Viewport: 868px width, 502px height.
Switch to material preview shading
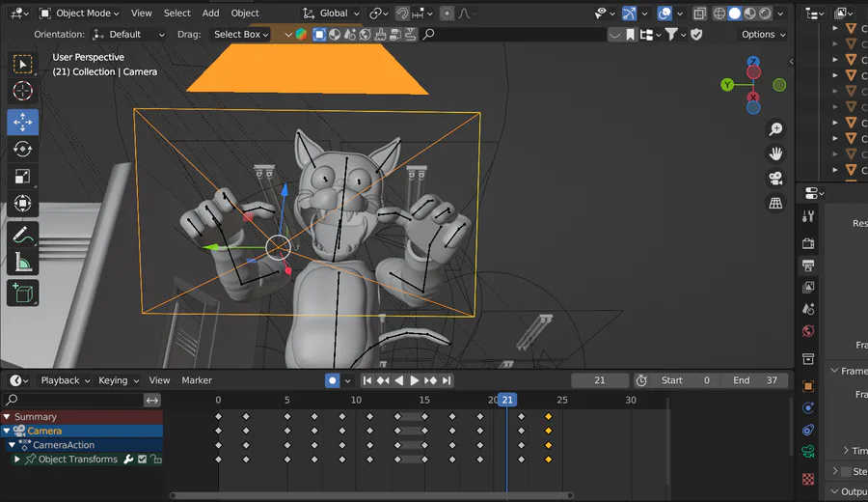point(750,14)
